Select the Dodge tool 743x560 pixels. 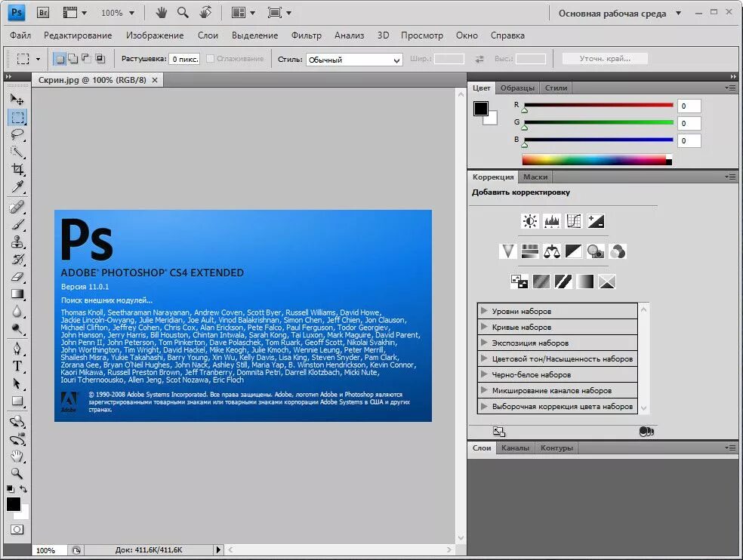[x=17, y=329]
